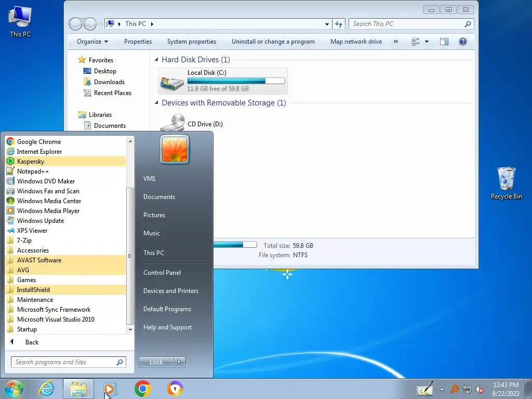Show more toolbar commands chevron

click(x=395, y=42)
